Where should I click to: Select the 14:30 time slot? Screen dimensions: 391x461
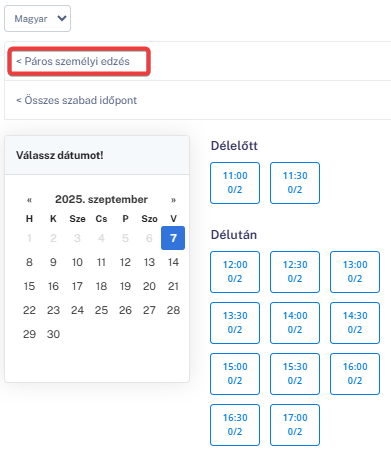(x=355, y=323)
